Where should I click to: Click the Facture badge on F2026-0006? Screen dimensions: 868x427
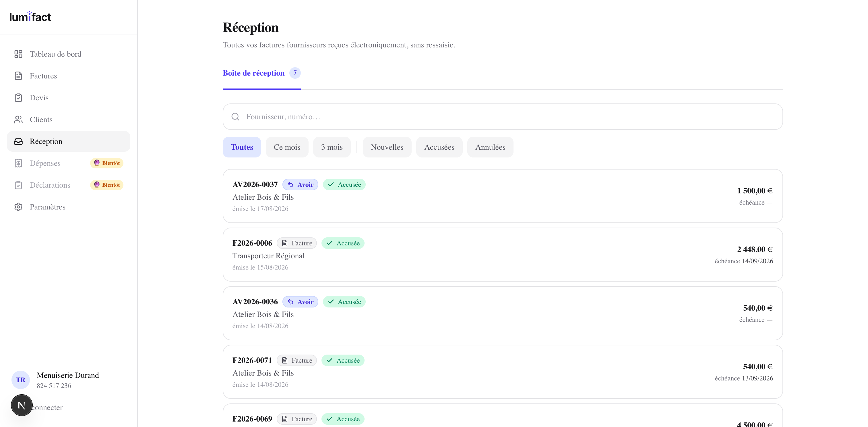point(297,243)
